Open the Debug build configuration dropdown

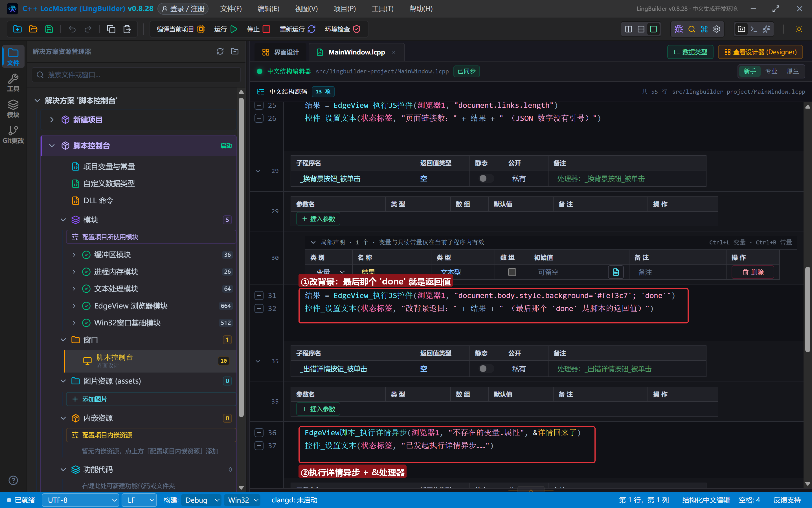[x=201, y=500]
